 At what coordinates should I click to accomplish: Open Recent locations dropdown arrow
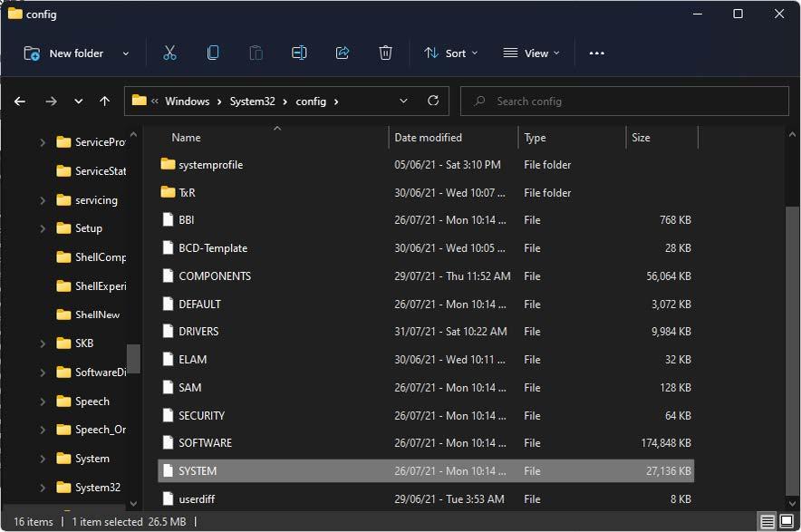tap(78, 102)
